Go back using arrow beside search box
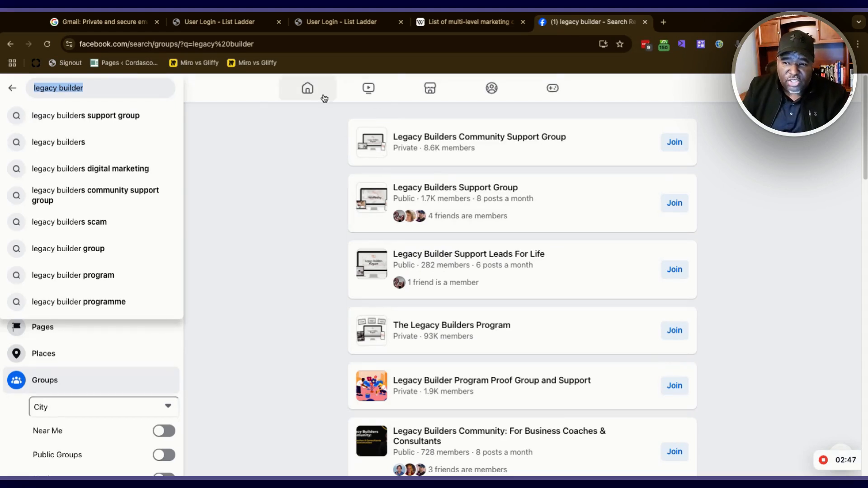 (12, 88)
